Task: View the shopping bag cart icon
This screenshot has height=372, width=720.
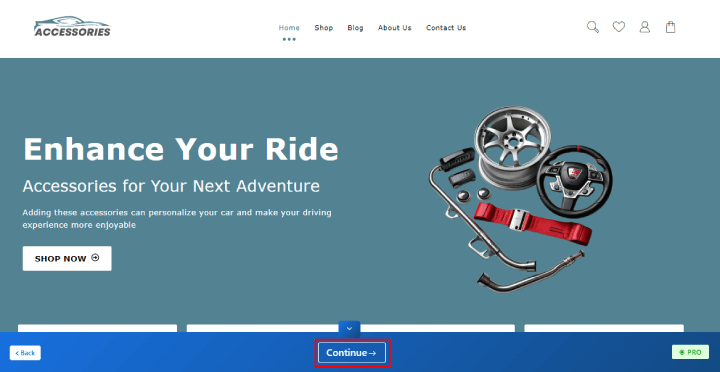Action: [670, 27]
